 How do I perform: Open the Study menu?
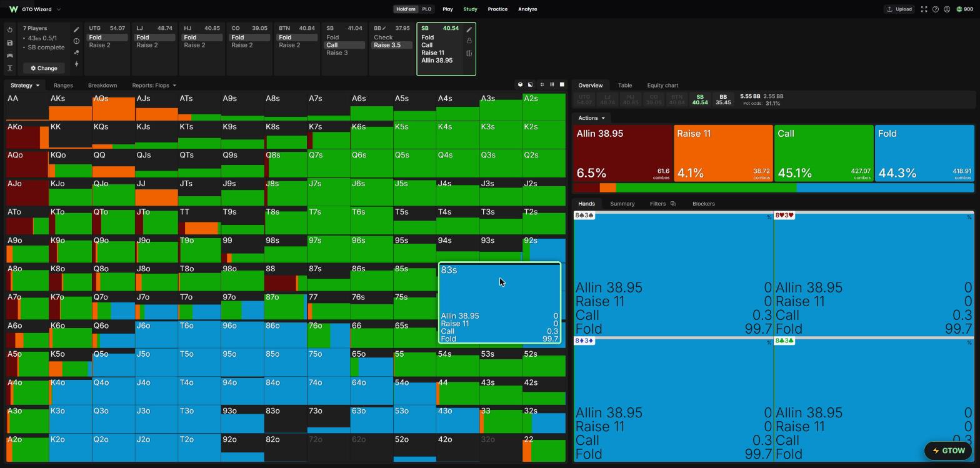pos(470,9)
